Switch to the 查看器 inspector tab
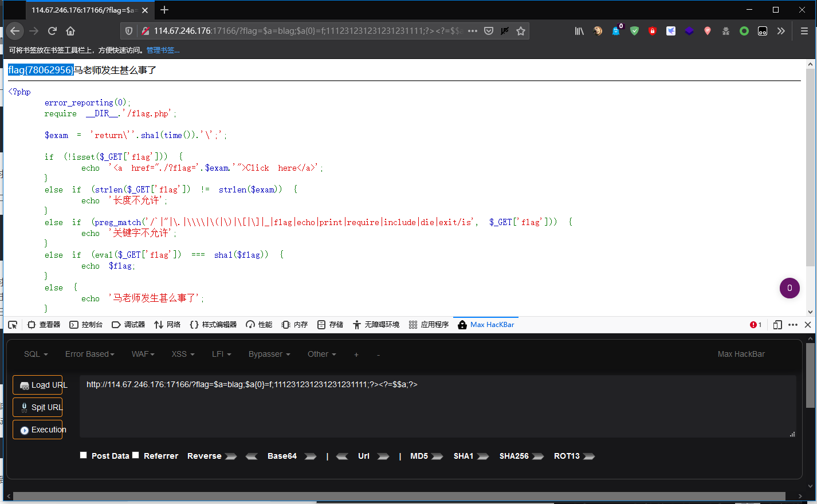 pyautogui.click(x=44, y=325)
